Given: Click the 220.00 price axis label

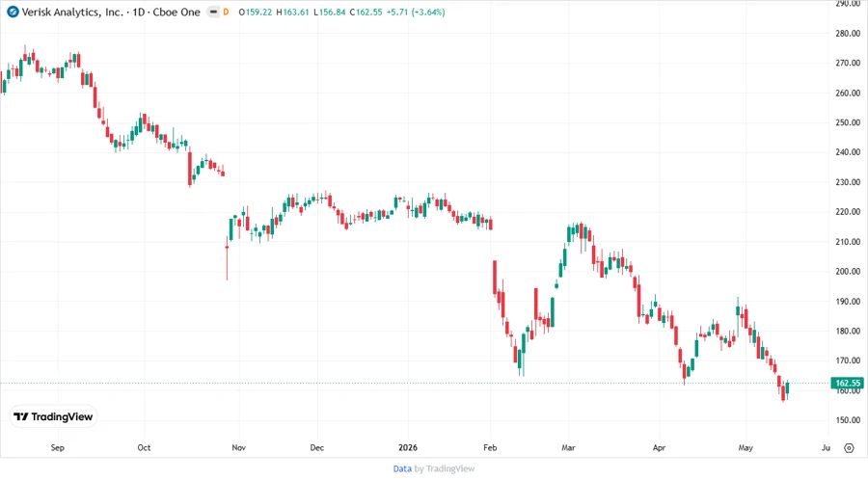Looking at the screenshot, I should [848, 212].
